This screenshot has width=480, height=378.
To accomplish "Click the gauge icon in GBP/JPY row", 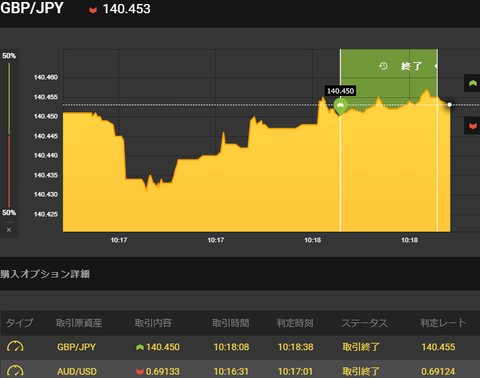I will click(x=15, y=347).
